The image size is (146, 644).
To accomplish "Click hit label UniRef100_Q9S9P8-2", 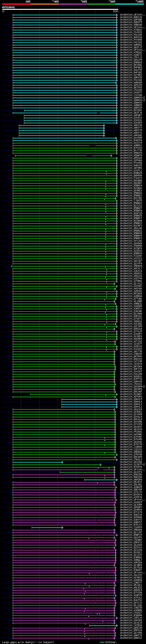I will click(132, 387).
